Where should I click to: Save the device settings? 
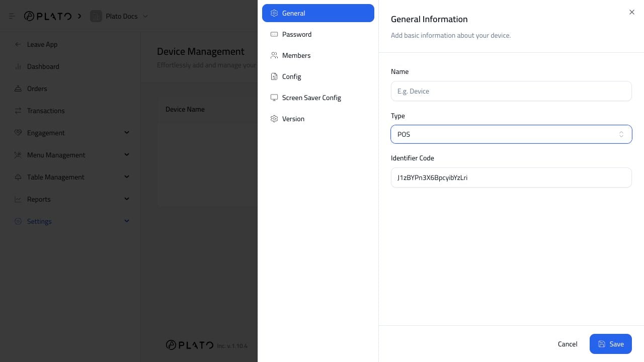[611, 344]
